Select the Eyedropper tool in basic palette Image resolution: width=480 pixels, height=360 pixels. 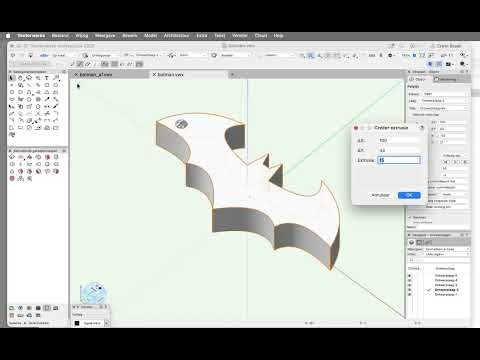[x=47, y=99]
